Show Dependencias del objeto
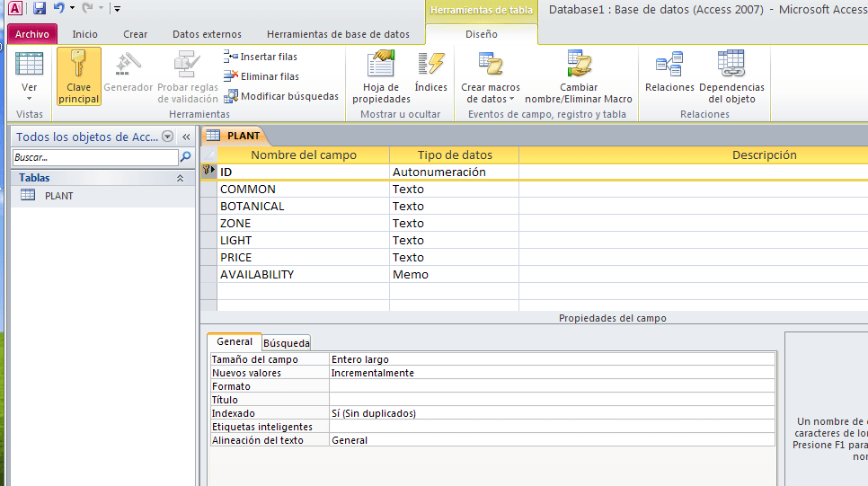The height and width of the screenshot is (486, 868). point(731,75)
